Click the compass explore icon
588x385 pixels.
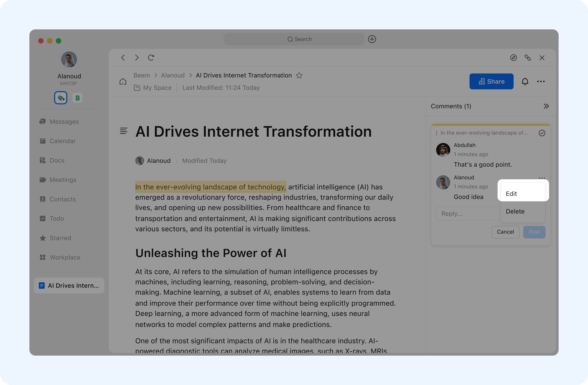tap(513, 57)
